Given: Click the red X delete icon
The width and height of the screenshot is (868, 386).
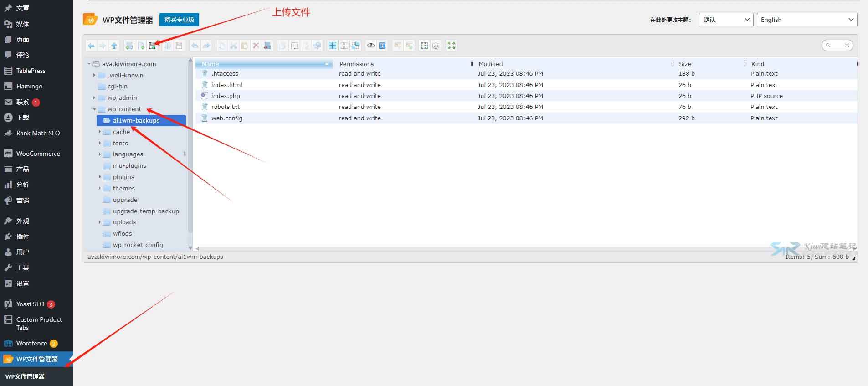Looking at the screenshot, I should [x=256, y=46].
